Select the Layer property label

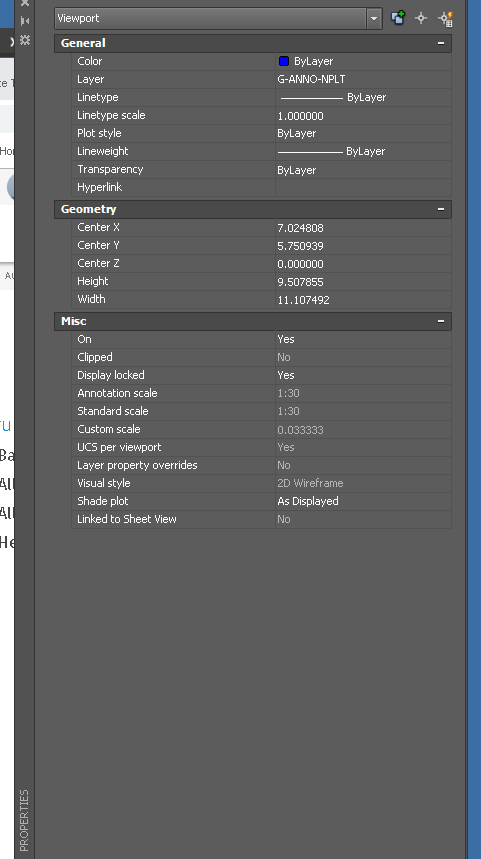click(90, 79)
